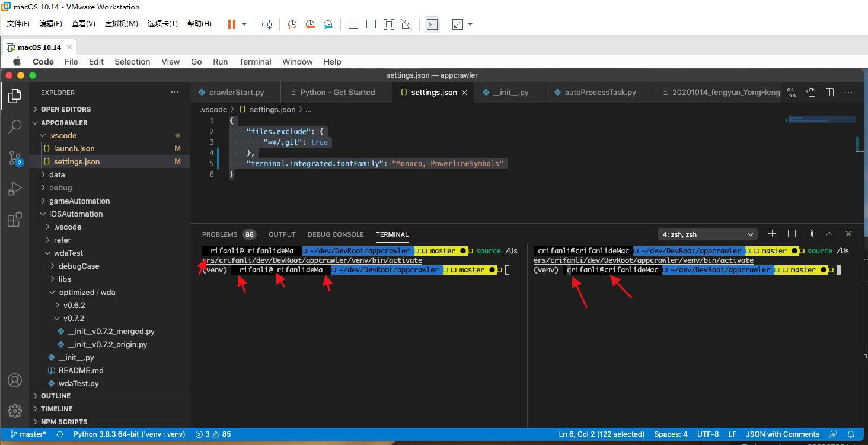Click VMware pause virtual machine button

232,24
